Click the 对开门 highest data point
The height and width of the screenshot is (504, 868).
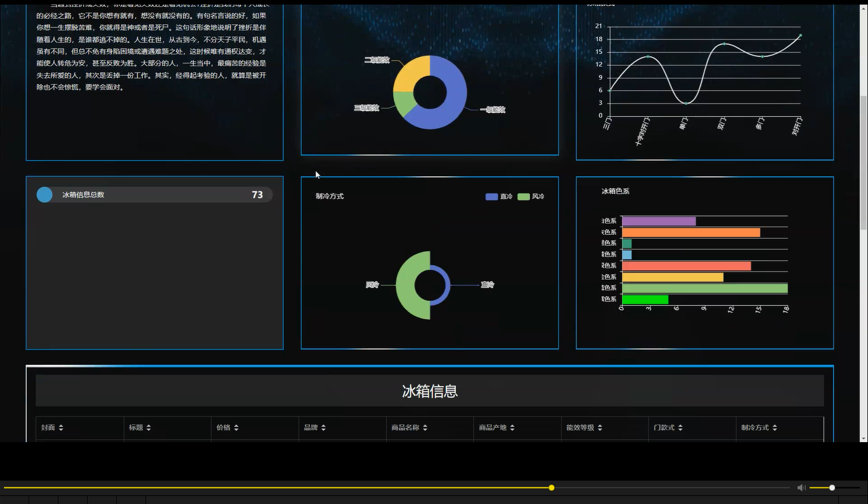click(800, 36)
